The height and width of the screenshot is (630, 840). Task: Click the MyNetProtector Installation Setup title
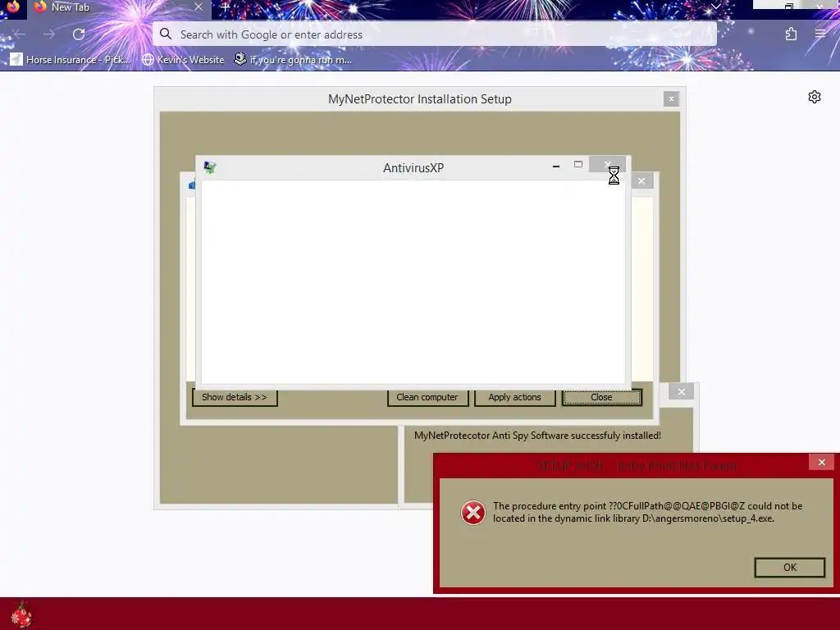419,99
